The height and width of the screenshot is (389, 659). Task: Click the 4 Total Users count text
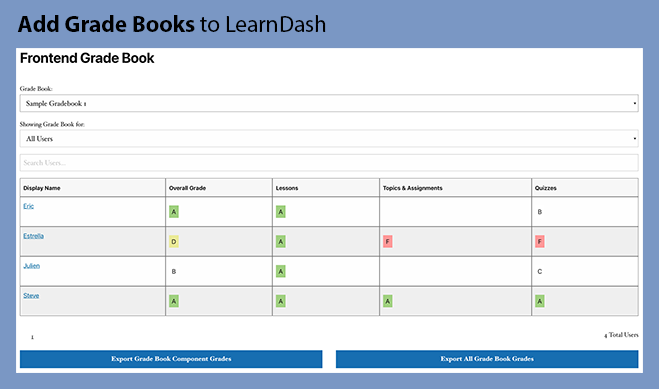[621, 335]
